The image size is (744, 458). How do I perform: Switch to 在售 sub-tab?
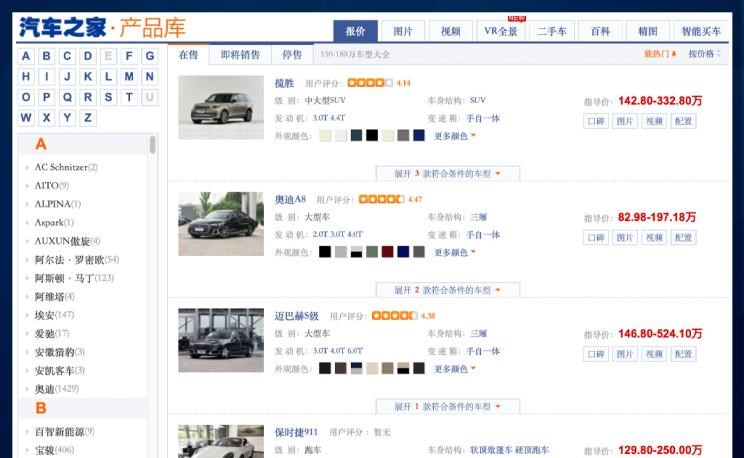click(x=188, y=55)
